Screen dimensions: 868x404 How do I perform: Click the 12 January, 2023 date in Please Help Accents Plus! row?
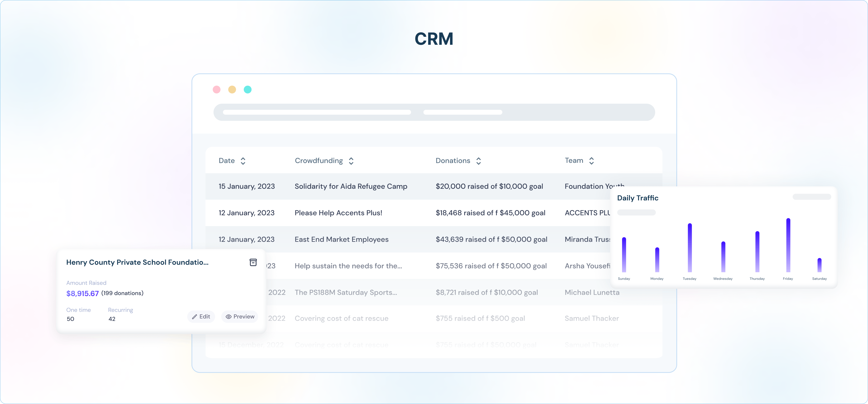[x=246, y=213]
